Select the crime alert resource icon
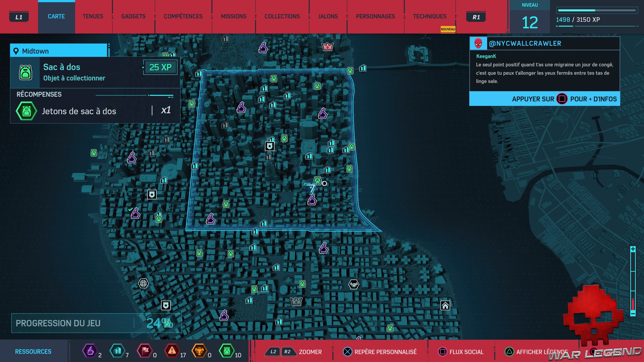The height and width of the screenshot is (362, 644). pos(172,351)
